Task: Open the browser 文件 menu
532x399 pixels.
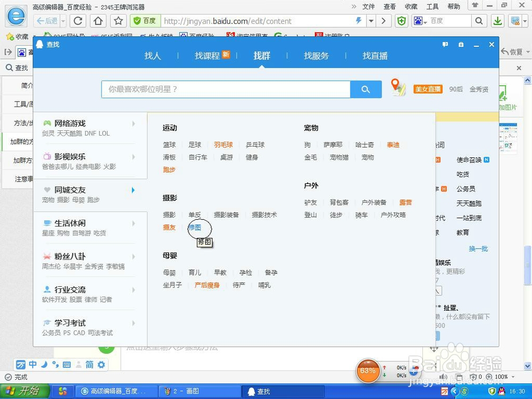Action: [x=369, y=6]
